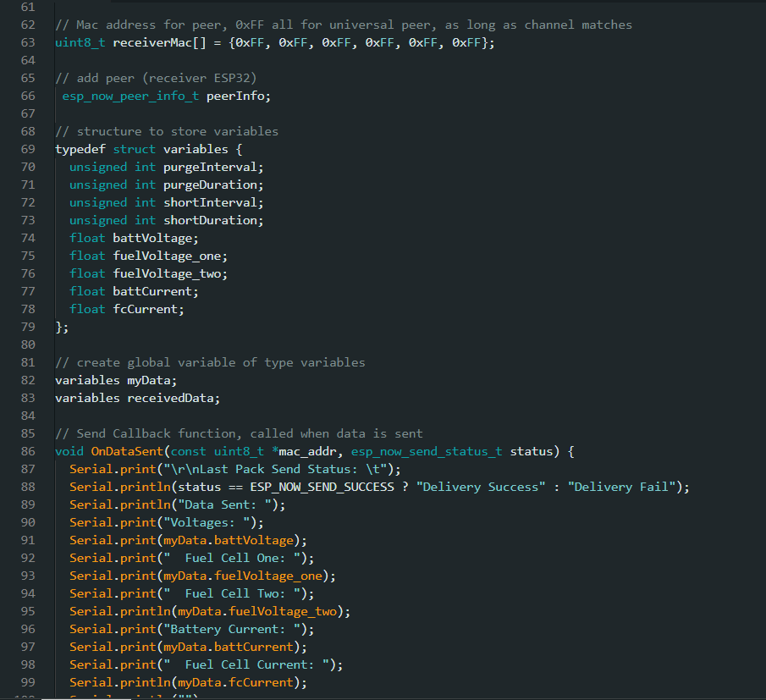Click the "Last Pack Send Status" string
This screenshot has height=700, width=766.
pos(276,469)
